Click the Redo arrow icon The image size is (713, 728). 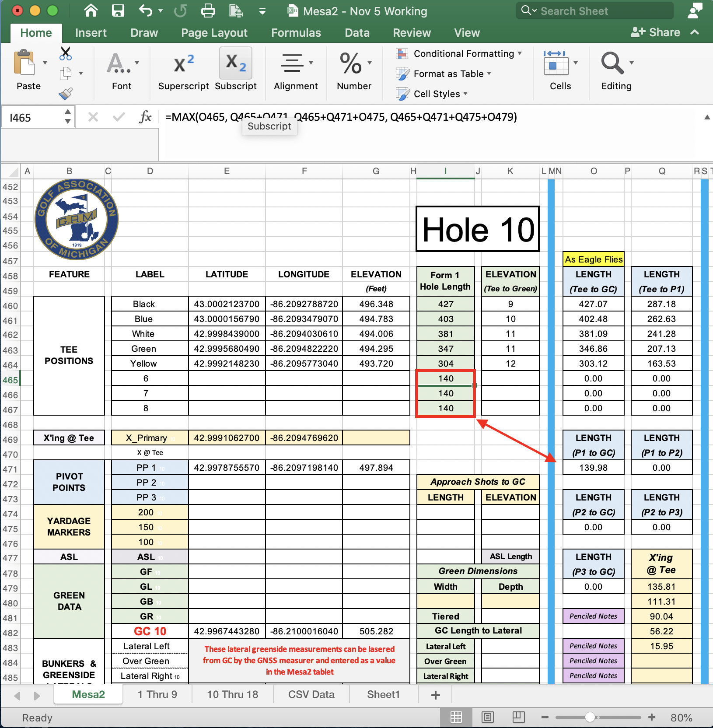(180, 10)
